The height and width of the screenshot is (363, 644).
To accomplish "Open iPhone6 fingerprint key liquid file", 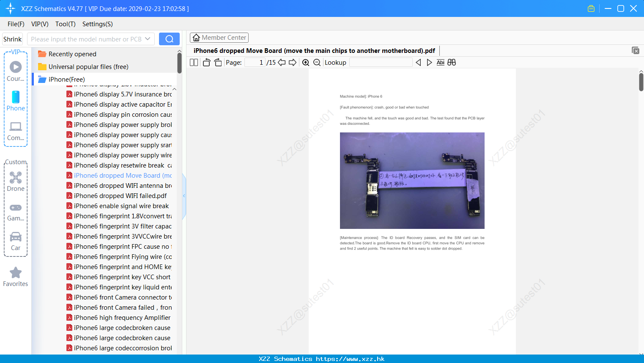I will pos(119,287).
